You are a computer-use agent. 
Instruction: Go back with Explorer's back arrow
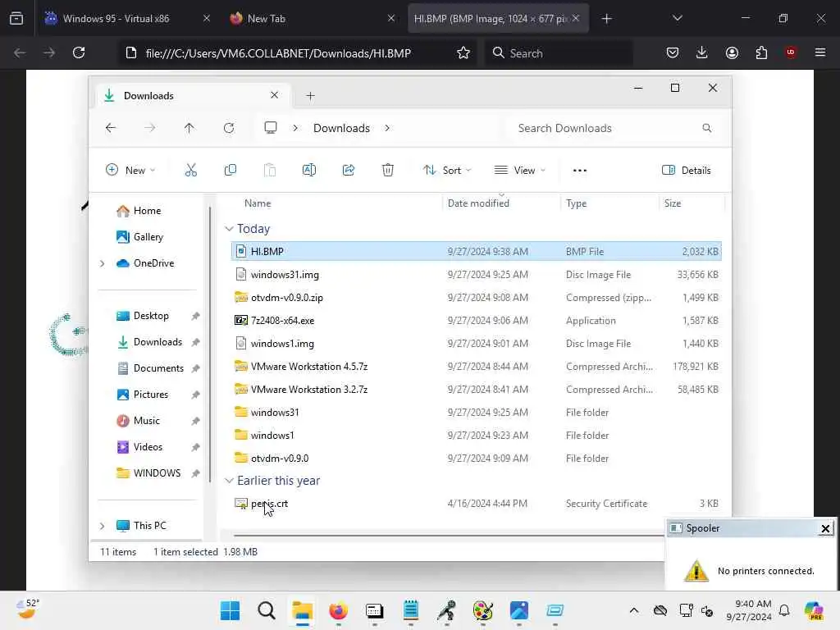[x=111, y=128]
